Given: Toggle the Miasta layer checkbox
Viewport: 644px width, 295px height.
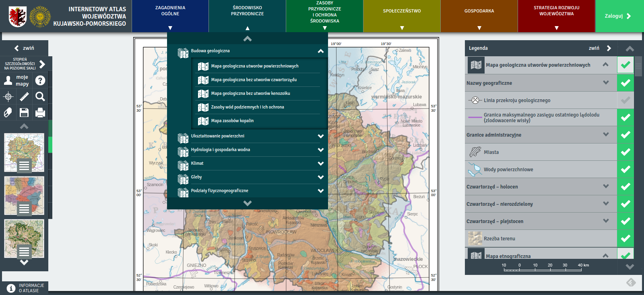Looking at the screenshot, I should [625, 152].
